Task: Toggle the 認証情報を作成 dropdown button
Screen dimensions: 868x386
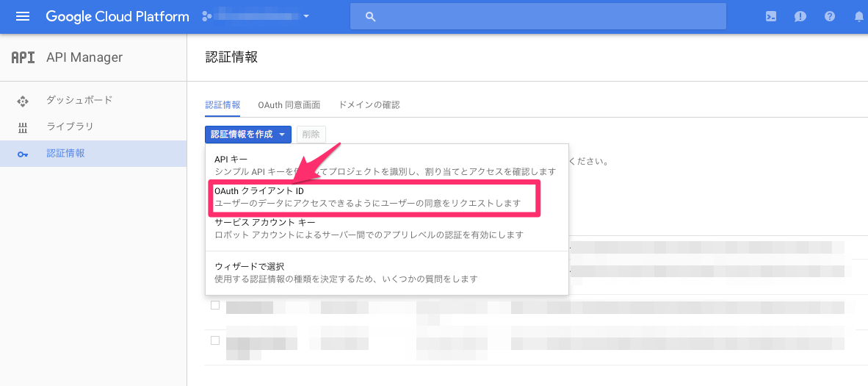Action: (x=248, y=135)
